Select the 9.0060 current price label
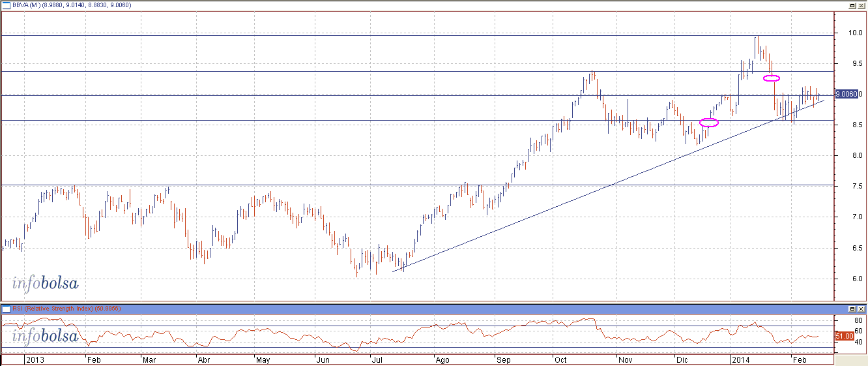 pos(846,94)
